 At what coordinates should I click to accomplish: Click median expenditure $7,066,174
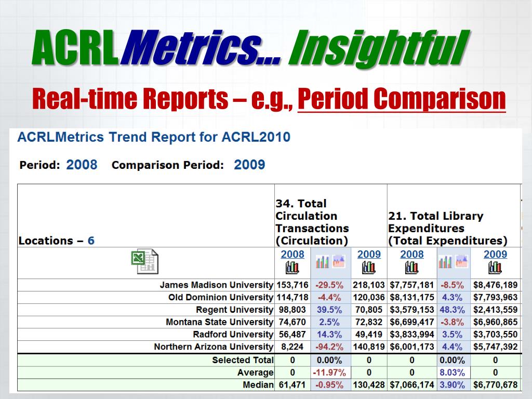point(412,385)
